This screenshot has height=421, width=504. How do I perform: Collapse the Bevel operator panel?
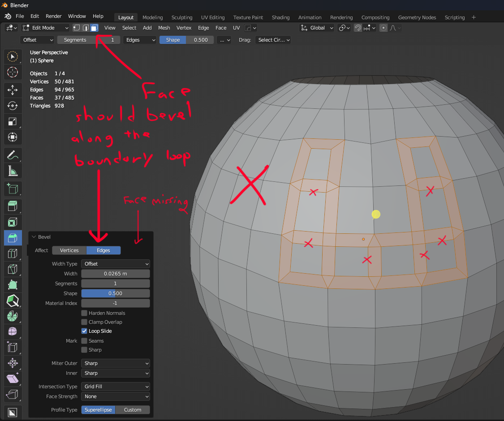point(34,237)
